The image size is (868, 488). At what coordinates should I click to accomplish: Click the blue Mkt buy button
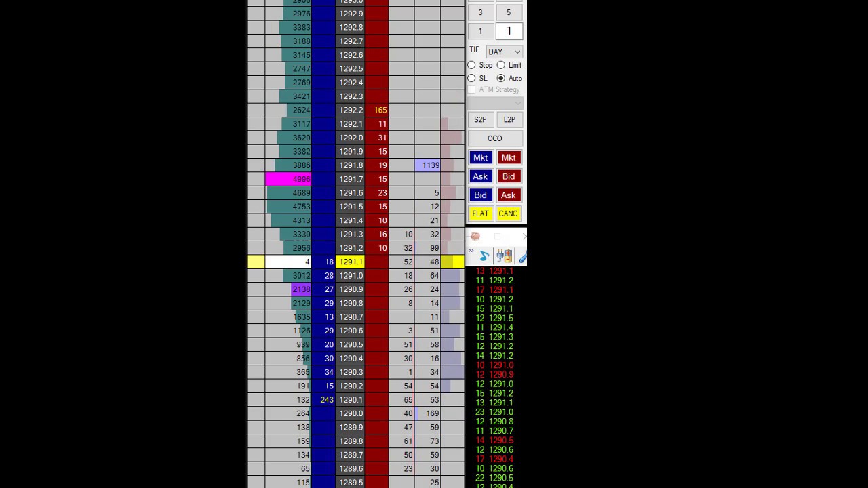coord(480,157)
